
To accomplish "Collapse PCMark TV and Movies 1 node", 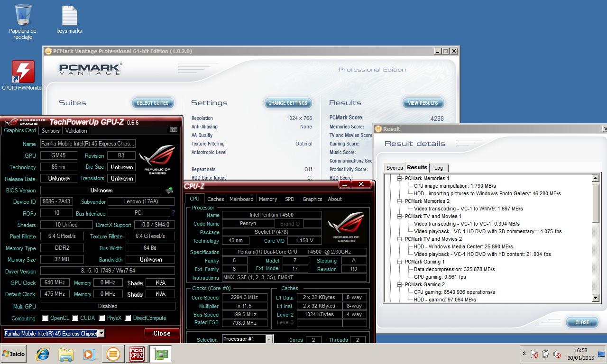I will click(400, 216).
